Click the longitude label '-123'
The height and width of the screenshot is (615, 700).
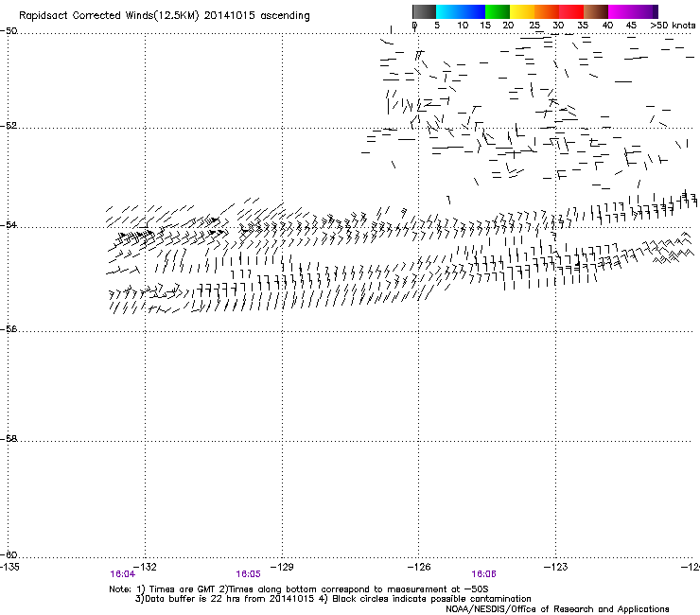tap(556, 567)
